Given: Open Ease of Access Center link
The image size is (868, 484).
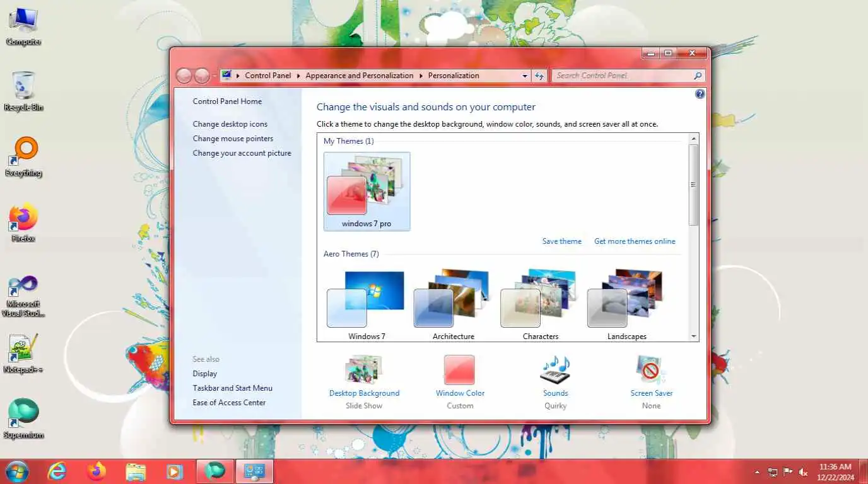Looking at the screenshot, I should coord(229,403).
